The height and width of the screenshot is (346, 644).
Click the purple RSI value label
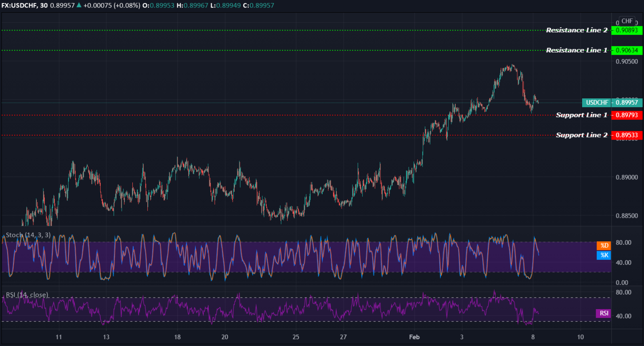(x=604, y=313)
